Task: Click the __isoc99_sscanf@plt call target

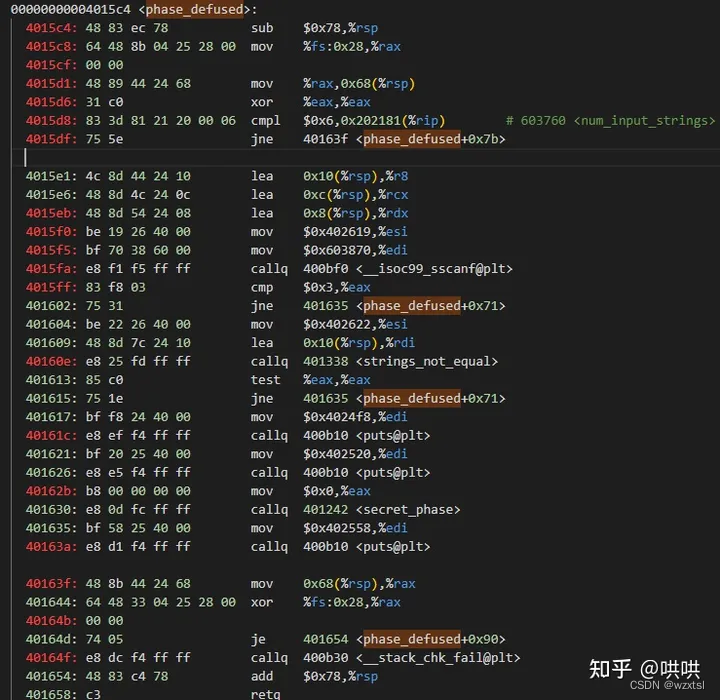Action: pyautogui.click(x=408, y=269)
